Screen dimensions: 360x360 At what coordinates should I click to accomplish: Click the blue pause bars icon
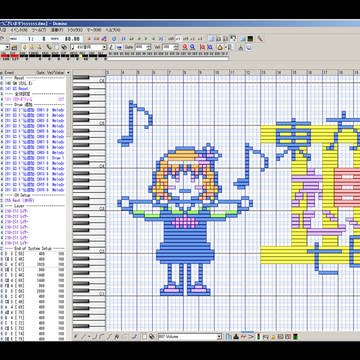124,38
